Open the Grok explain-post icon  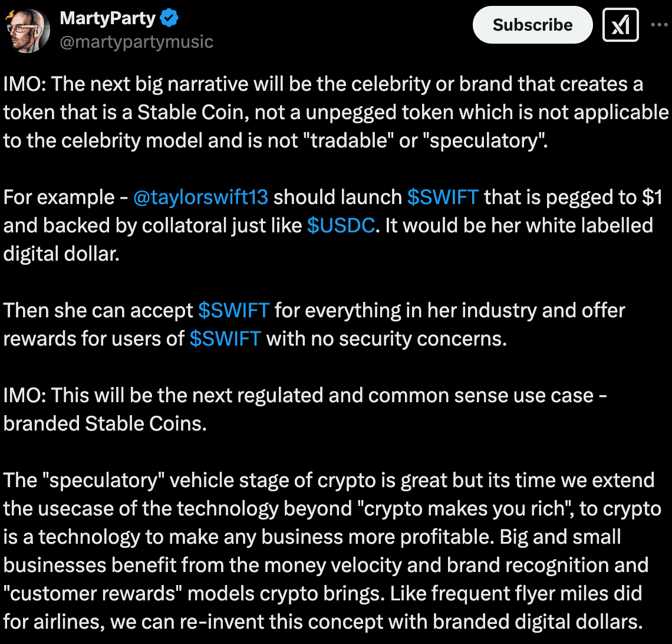620,25
